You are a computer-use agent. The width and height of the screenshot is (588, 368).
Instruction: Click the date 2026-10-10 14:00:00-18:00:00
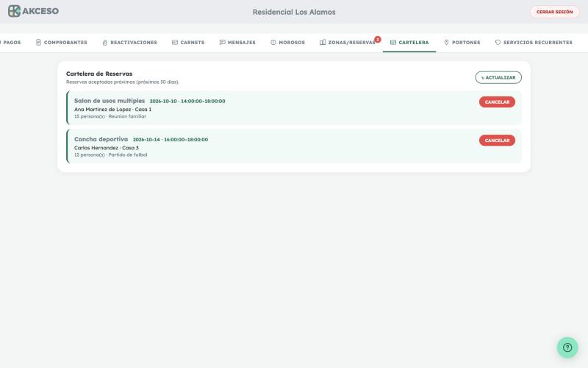[187, 101]
